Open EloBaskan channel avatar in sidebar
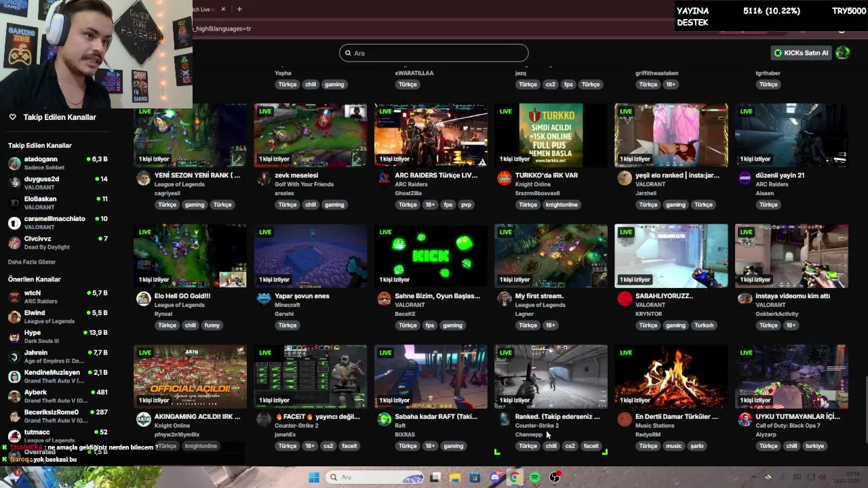The image size is (868, 488). 14,203
